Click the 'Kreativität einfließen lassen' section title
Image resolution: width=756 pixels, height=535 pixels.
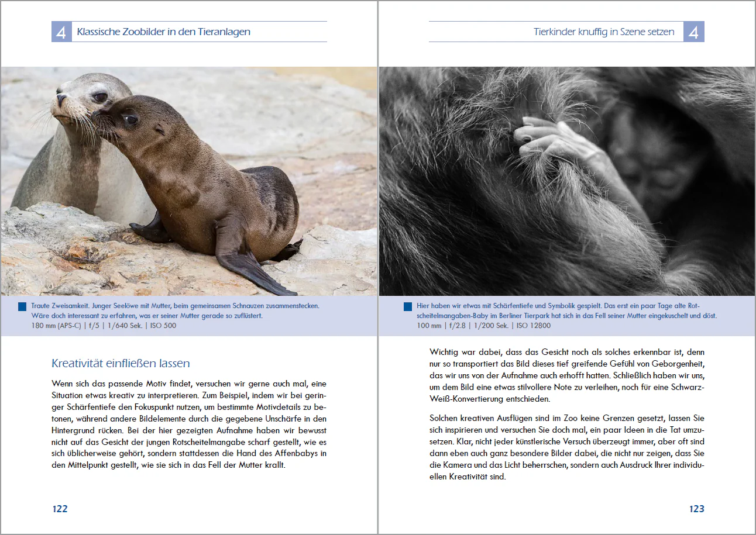tap(121, 363)
